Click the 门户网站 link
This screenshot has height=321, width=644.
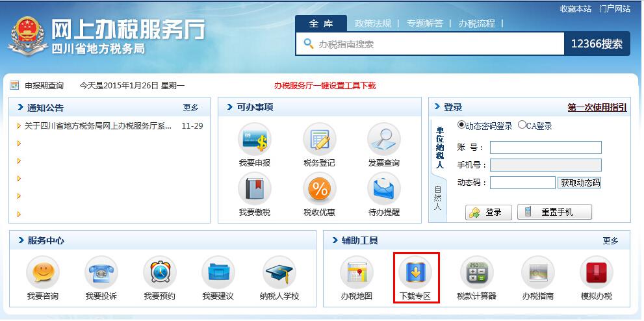pyautogui.click(x=615, y=8)
